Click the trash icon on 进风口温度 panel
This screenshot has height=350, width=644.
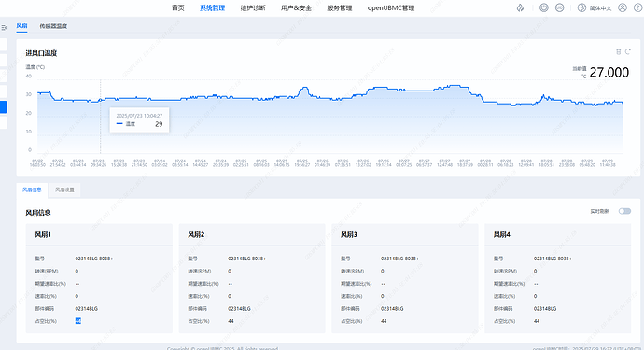(x=619, y=51)
